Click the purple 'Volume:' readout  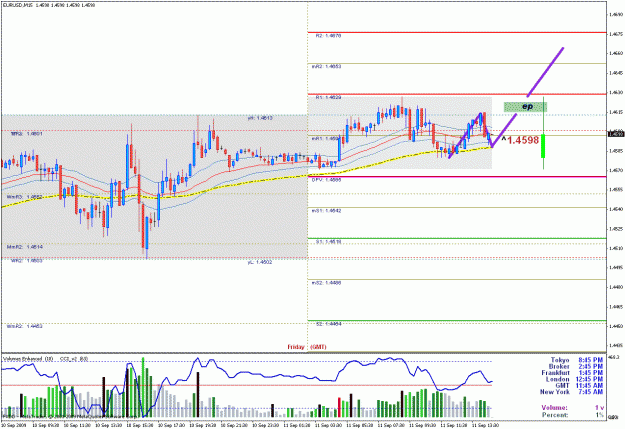pos(572,407)
